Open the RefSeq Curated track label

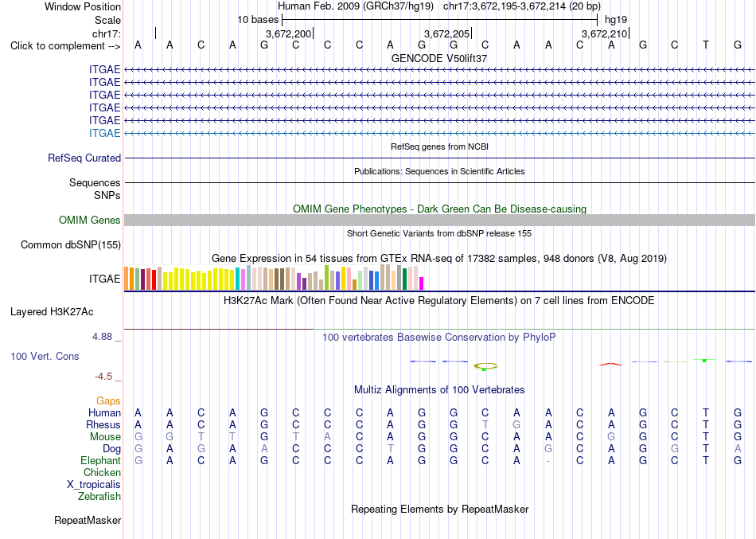pyautogui.click(x=84, y=158)
